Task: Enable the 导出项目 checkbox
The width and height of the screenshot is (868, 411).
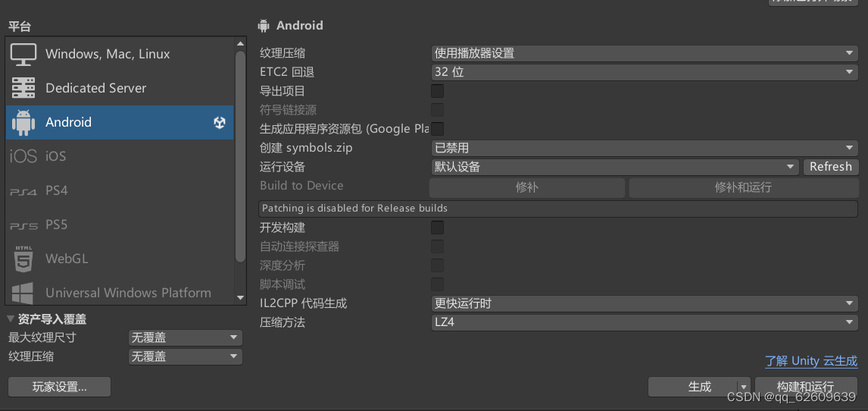Action: pyautogui.click(x=437, y=91)
